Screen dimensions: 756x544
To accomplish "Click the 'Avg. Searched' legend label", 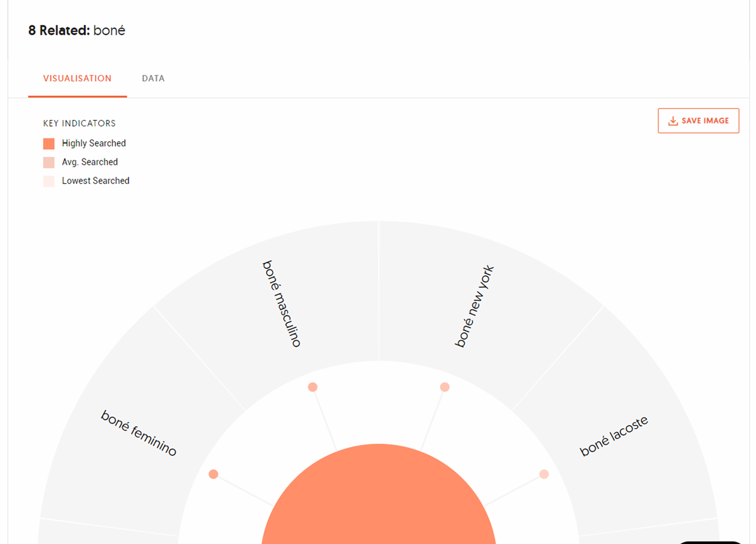I will 90,162.
